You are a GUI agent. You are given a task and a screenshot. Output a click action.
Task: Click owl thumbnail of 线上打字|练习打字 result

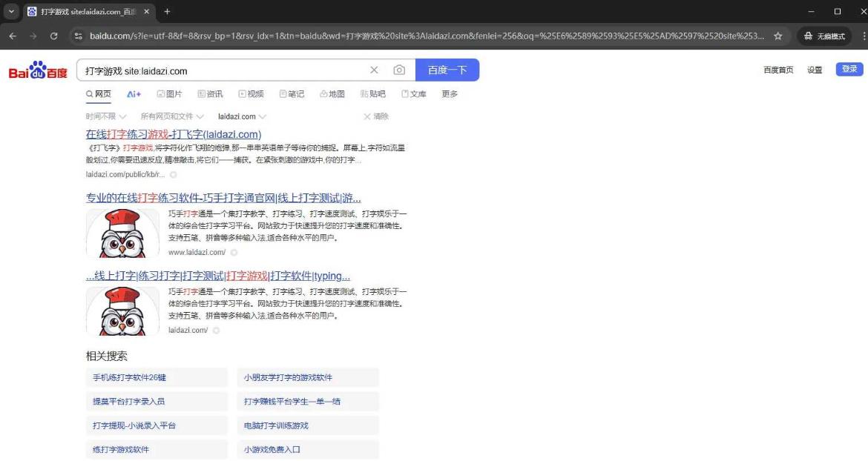[122, 311]
